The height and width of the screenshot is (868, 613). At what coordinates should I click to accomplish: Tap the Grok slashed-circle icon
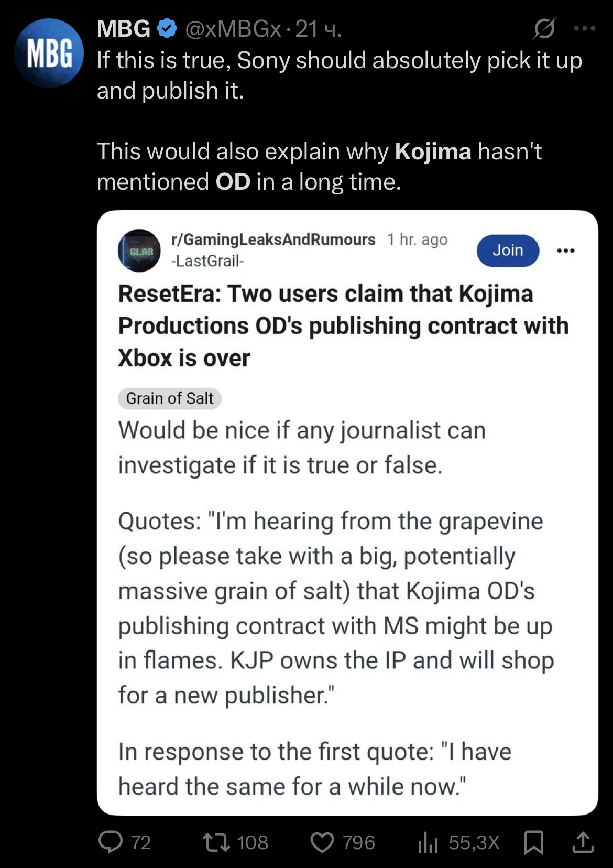click(x=544, y=28)
